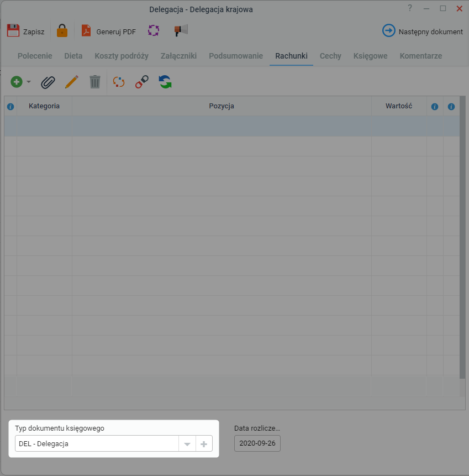The image size is (469, 476).
Task: Click first info icon after Wartość
Action: (435, 107)
